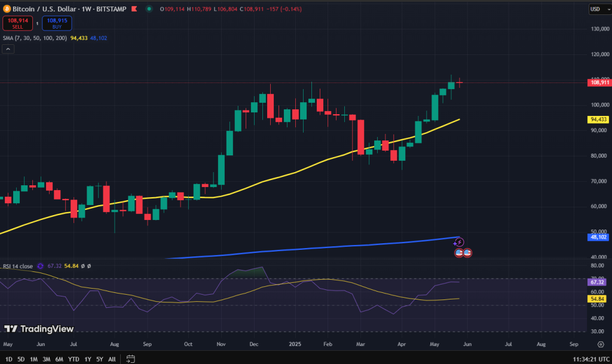Switch to the 1D time range
Viewport: 612px width, 364px height.
(8, 359)
